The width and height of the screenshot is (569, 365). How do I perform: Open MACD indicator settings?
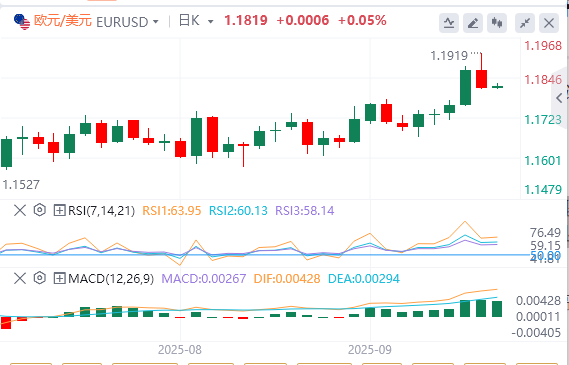[x=40, y=278]
